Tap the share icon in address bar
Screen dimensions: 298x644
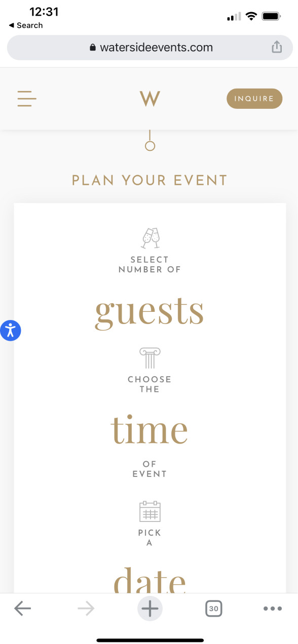276,48
